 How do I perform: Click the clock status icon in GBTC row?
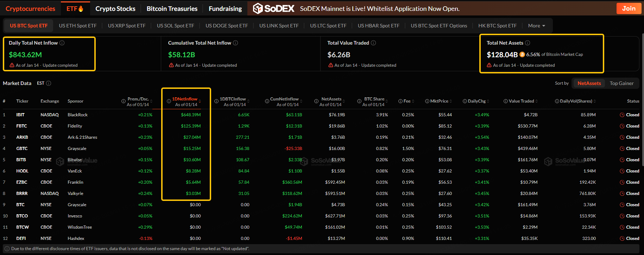[622, 149]
